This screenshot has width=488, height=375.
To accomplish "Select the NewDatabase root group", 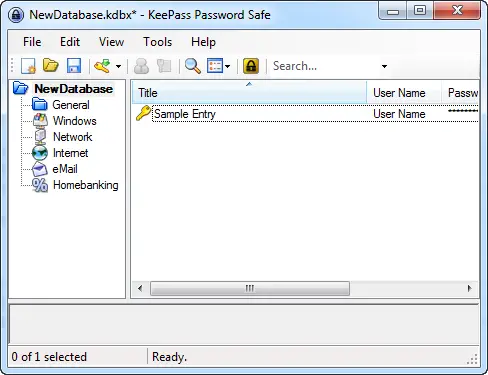I will pyautogui.click(x=74, y=89).
